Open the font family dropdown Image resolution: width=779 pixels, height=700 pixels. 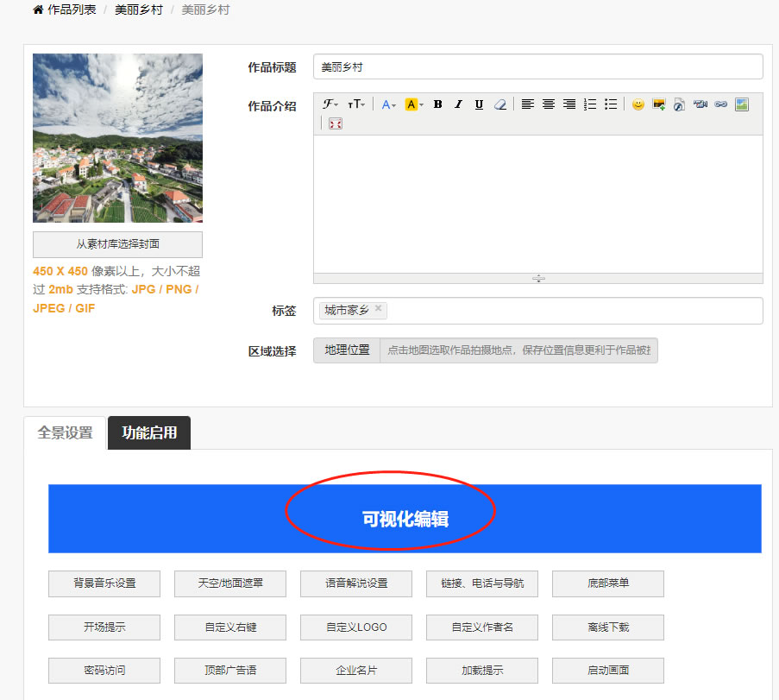(x=330, y=104)
